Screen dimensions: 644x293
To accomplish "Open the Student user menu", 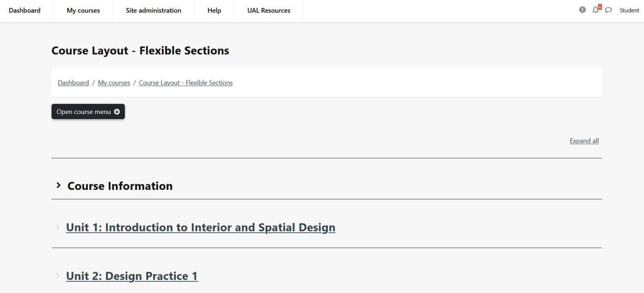I will (x=629, y=10).
